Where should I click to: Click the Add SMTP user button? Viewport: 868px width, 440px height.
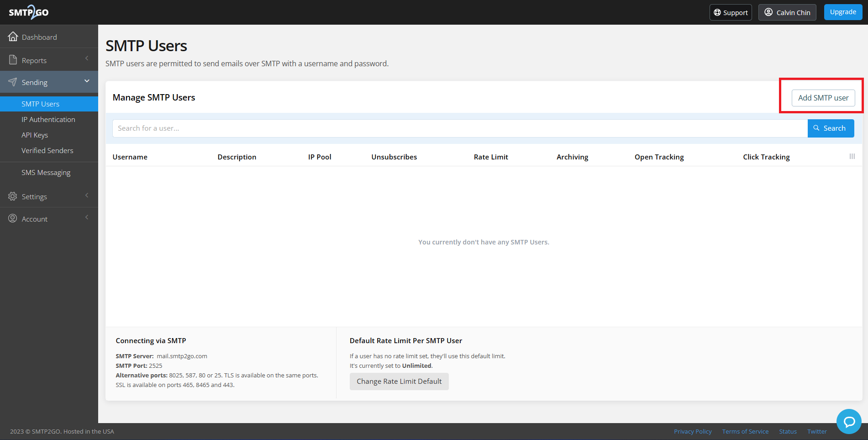pos(823,98)
